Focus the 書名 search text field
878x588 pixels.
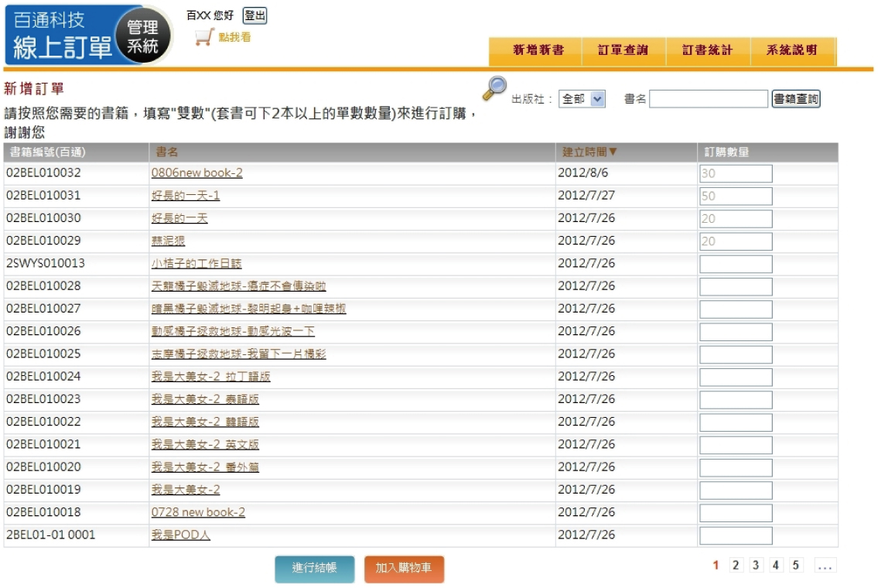tap(708, 99)
